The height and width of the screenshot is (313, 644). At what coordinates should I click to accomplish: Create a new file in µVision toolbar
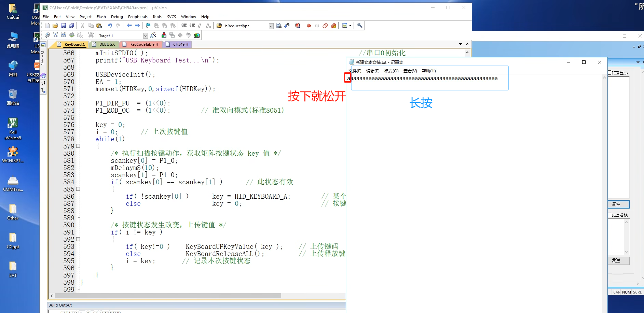point(47,26)
